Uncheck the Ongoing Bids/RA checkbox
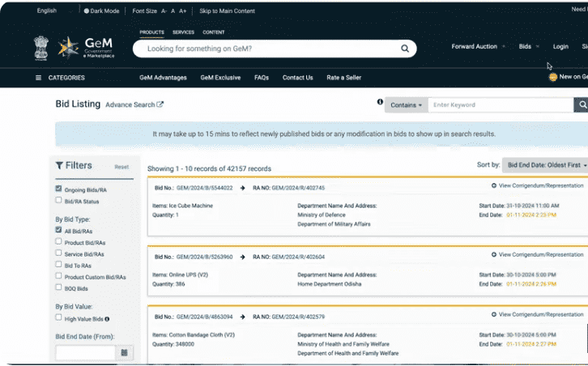 [58, 189]
